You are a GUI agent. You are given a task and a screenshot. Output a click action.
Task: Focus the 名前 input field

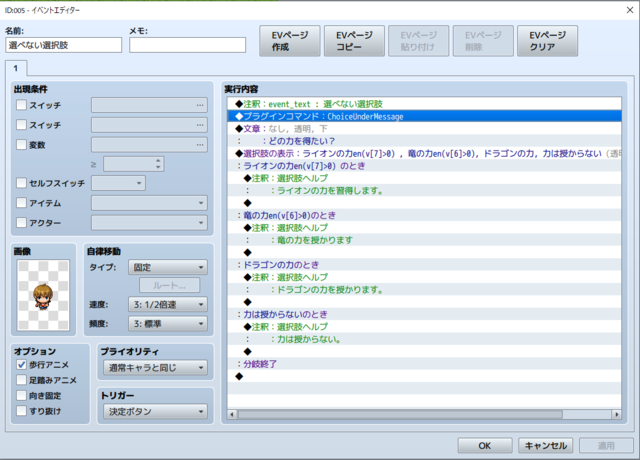point(64,45)
